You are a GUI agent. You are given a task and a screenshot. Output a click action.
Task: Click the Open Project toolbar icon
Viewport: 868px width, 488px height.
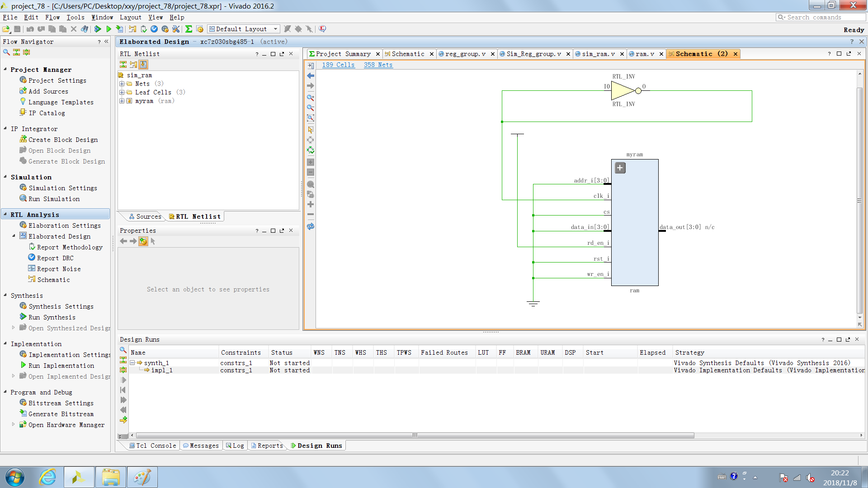coord(6,29)
